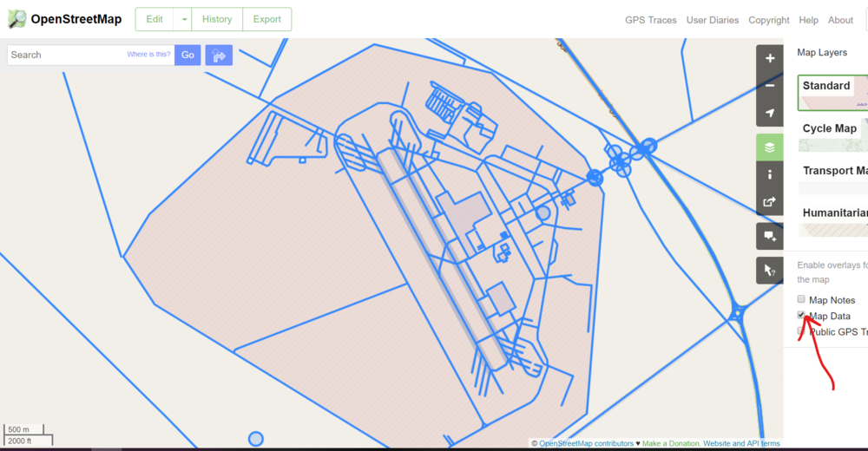The image size is (868, 451).
Task: Open the Share map icon
Action: point(769,202)
